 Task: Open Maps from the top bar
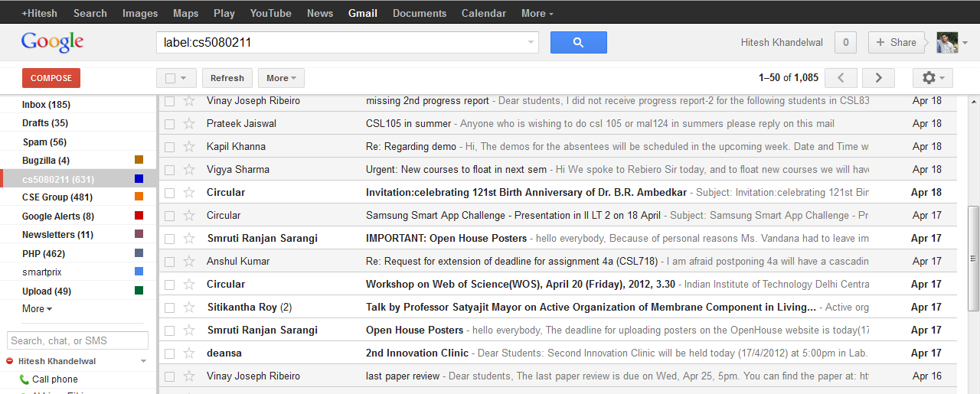point(185,13)
